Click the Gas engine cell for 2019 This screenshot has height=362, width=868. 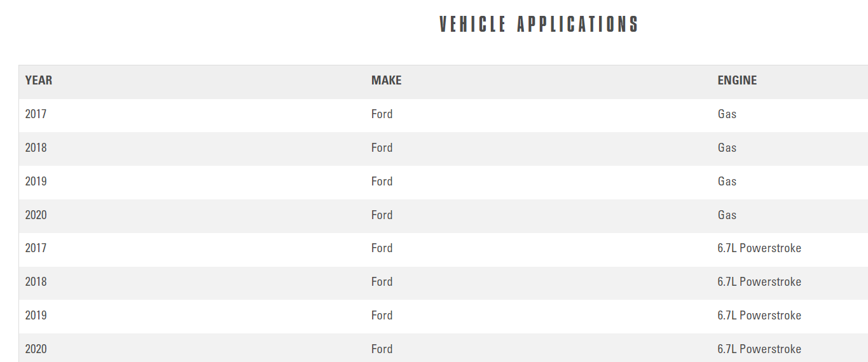[x=727, y=182]
